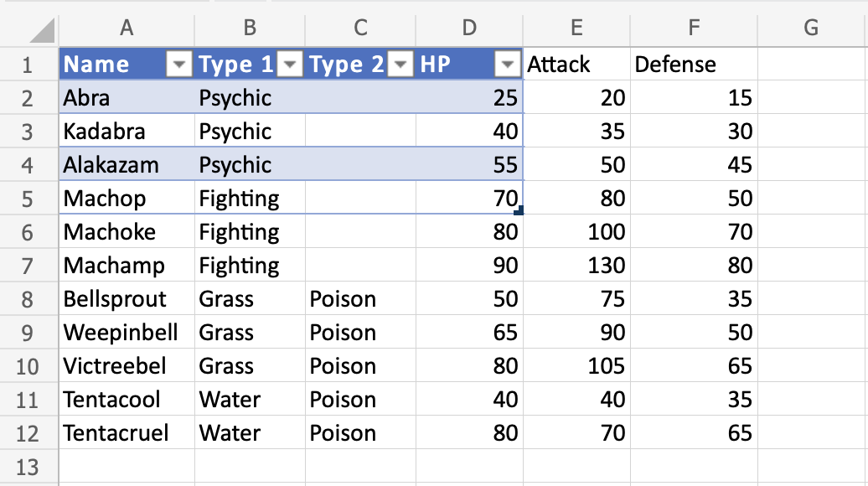Select column E header

576,28
